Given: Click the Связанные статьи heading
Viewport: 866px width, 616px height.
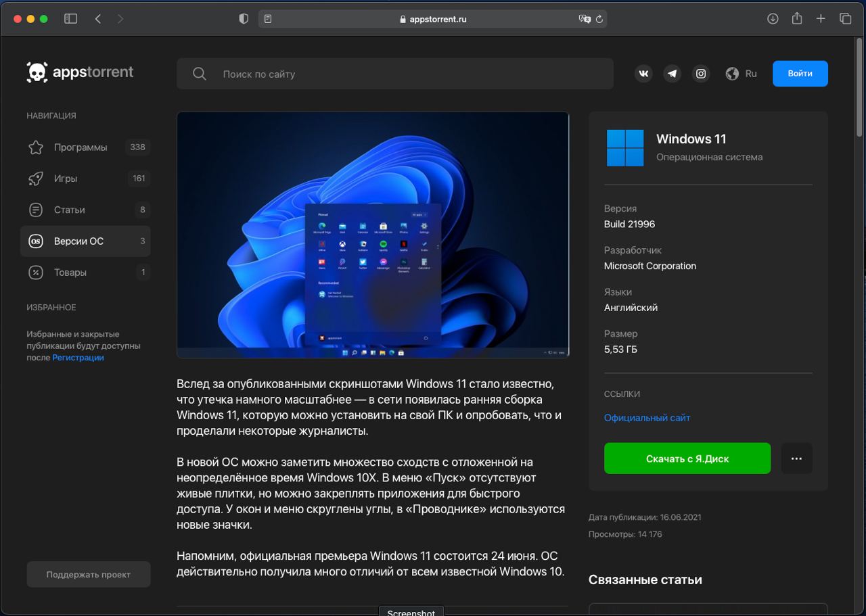Looking at the screenshot, I should 645,579.
